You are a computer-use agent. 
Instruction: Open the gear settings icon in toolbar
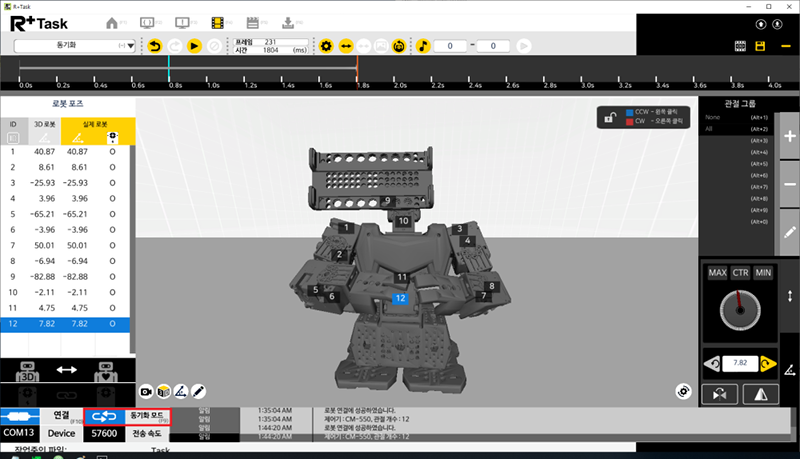[325, 46]
